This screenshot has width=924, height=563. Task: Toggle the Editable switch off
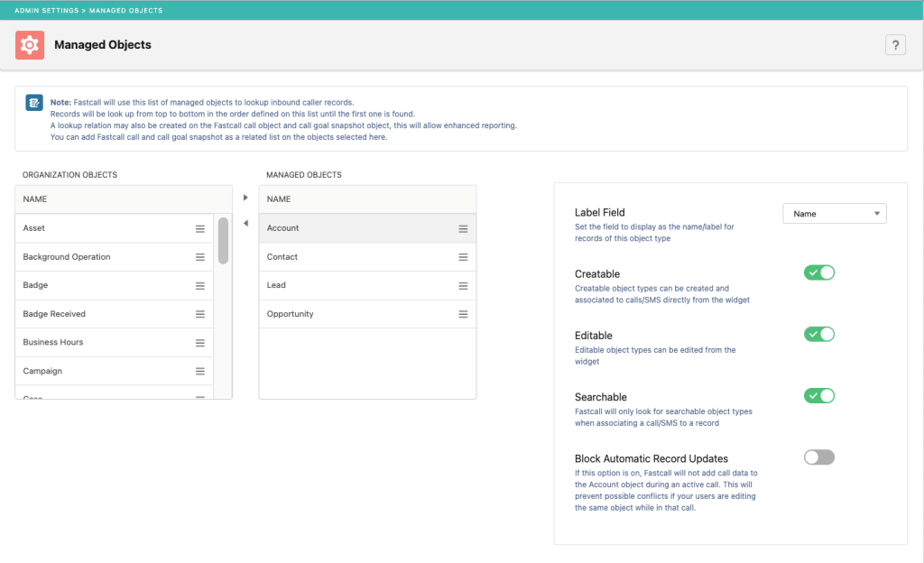click(819, 335)
